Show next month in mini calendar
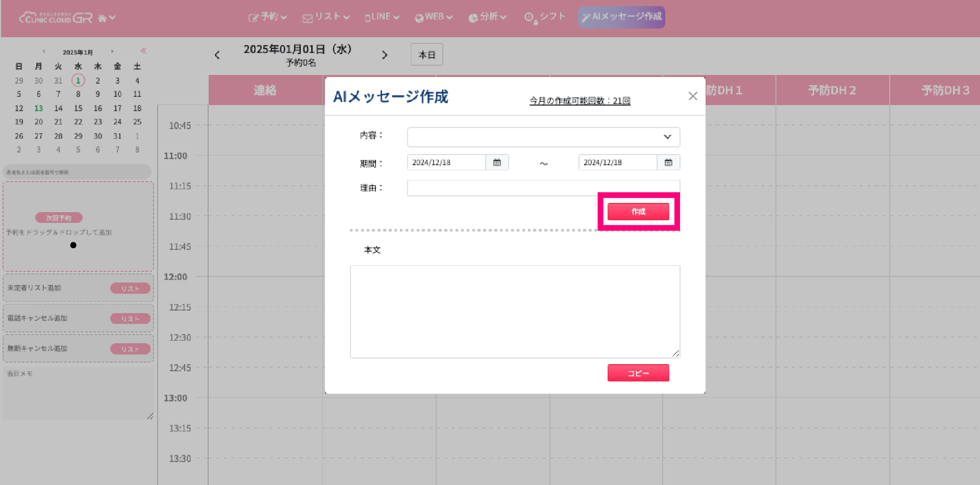Viewport: 980px width, 485px height. (x=112, y=52)
